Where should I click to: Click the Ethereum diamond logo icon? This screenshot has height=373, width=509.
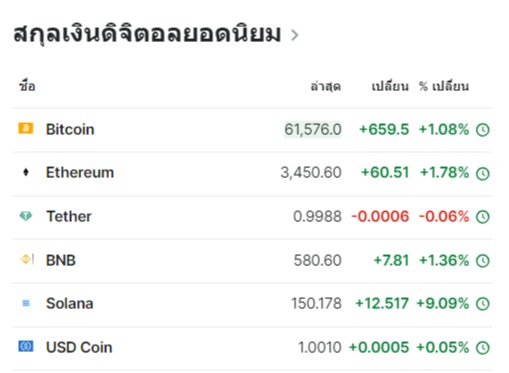[26, 172]
